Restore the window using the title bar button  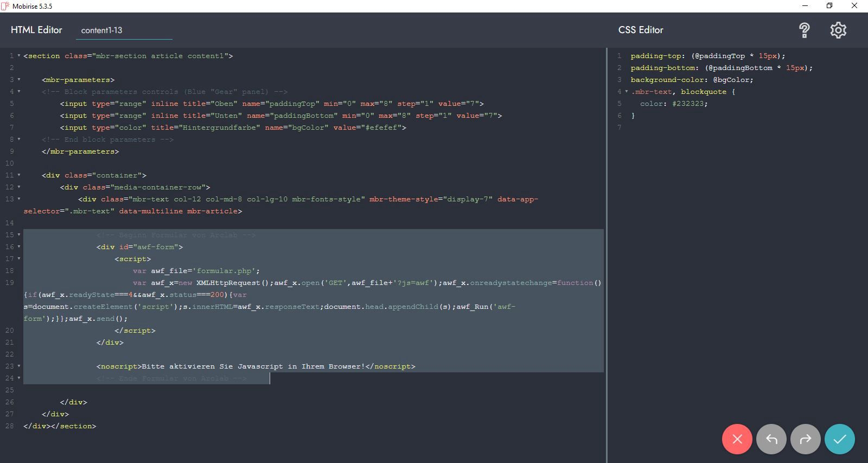[829, 6]
